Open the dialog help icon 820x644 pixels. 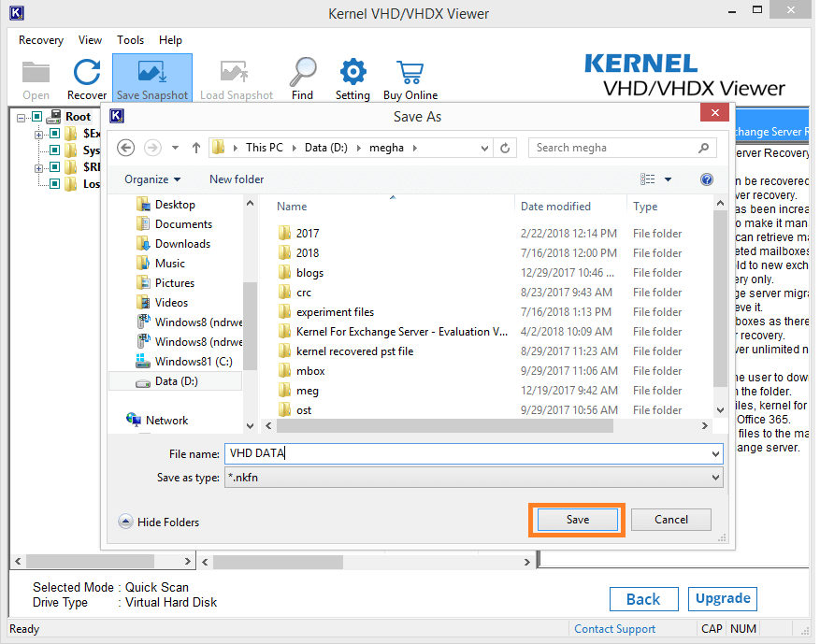(x=707, y=179)
